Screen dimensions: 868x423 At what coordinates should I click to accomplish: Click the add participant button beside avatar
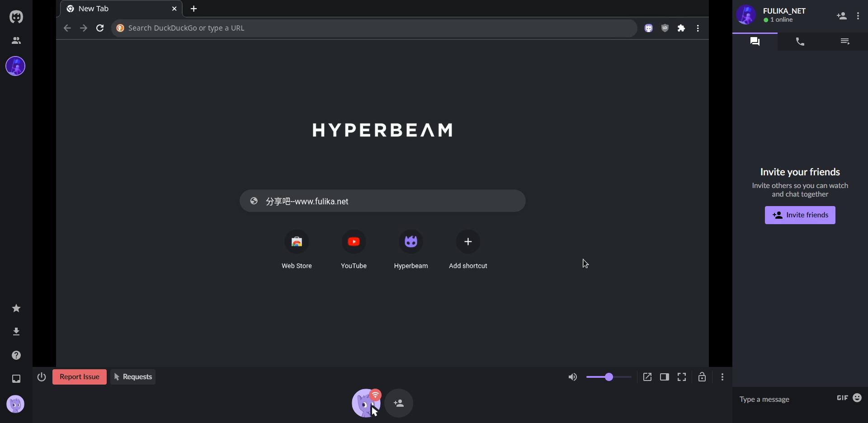point(399,403)
